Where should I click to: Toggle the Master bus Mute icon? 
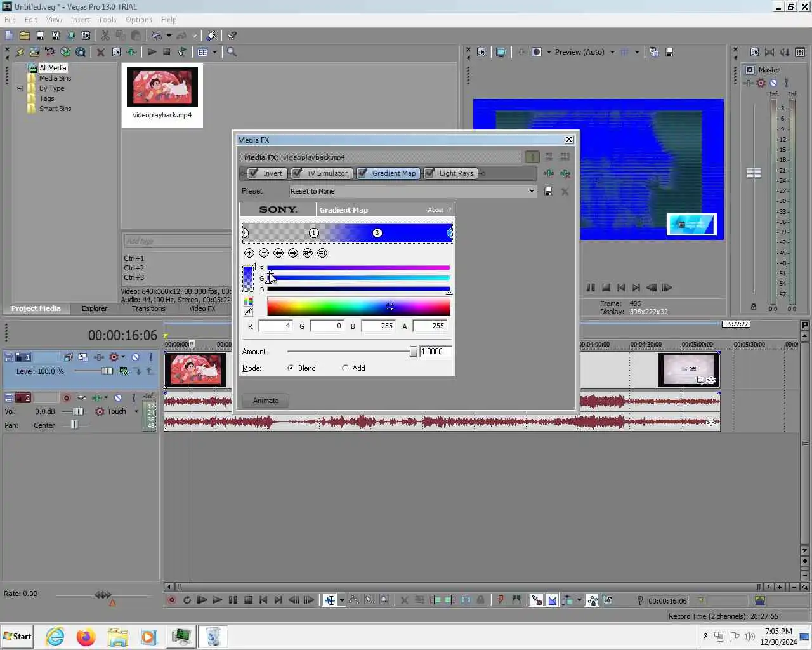pyautogui.click(x=773, y=83)
